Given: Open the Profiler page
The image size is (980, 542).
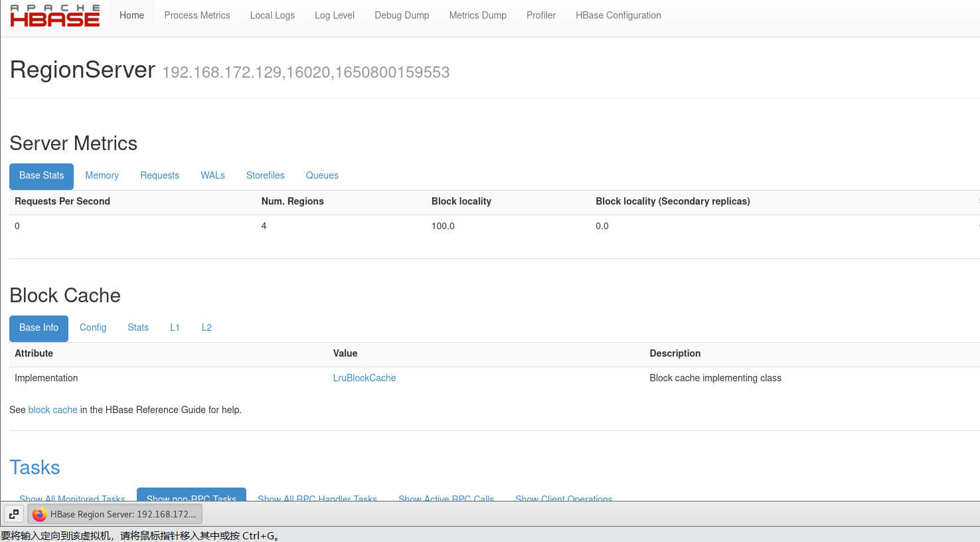Looking at the screenshot, I should pyautogui.click(x=541, y=15).
